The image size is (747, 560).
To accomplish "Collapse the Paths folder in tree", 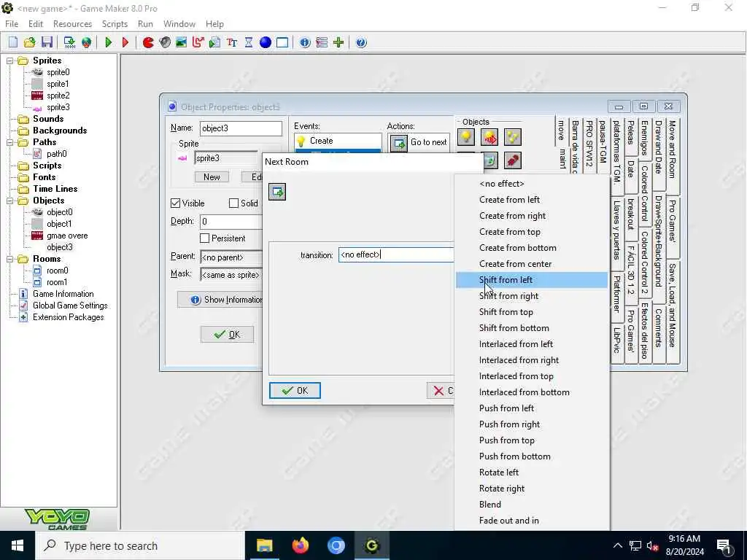I will 9,142.
